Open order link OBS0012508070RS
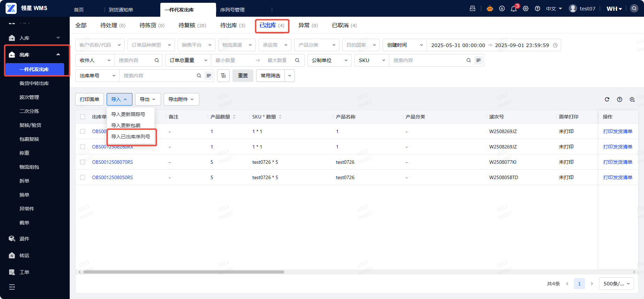Image resolution: width=644 pixels, height=299 pixels. pyautogui.click(x=113, y=162)
